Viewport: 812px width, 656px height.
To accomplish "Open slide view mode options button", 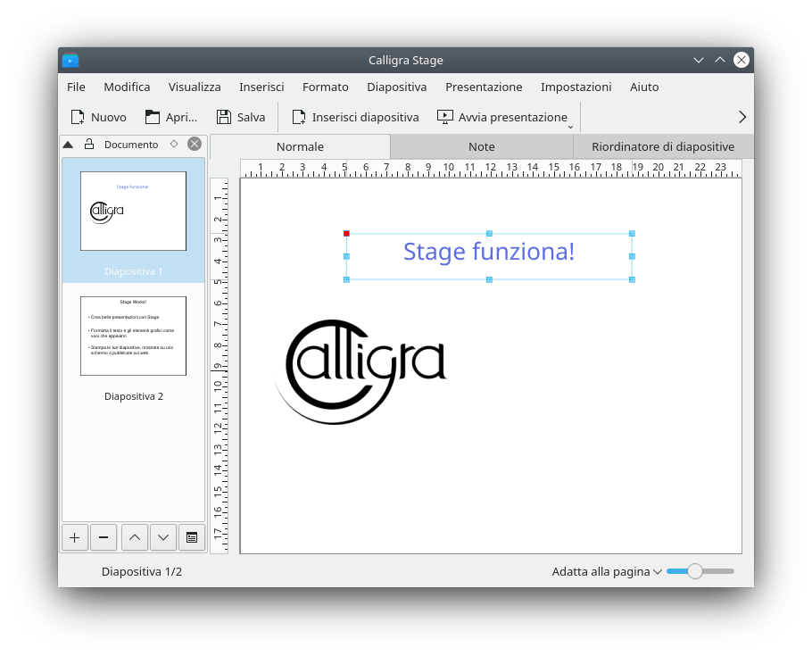I will (x=191, y=537).
